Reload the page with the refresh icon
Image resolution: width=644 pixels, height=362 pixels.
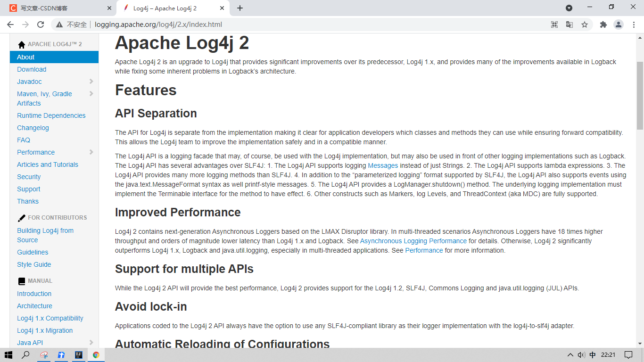click(41, 24)
